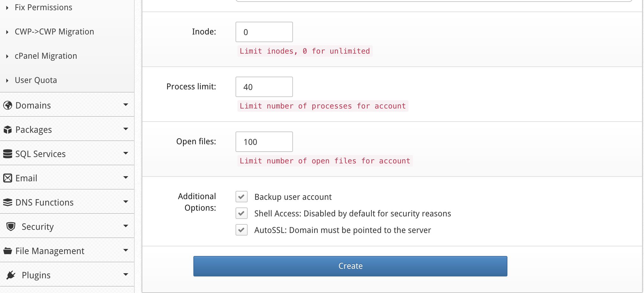Focus the Process limit input field
644x293 pixels.
(x=264, y=87)
